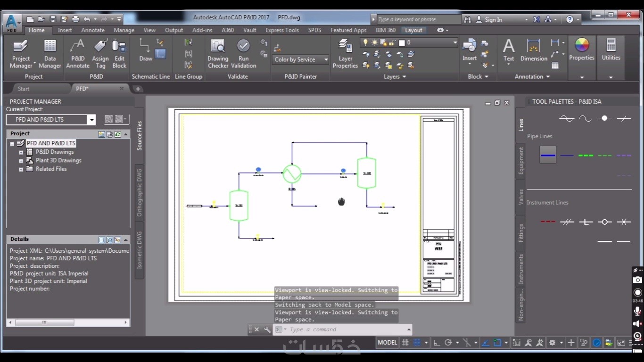644x362 pixels.
Task: Click the command line customize wrench
Action: pos(267,329)
